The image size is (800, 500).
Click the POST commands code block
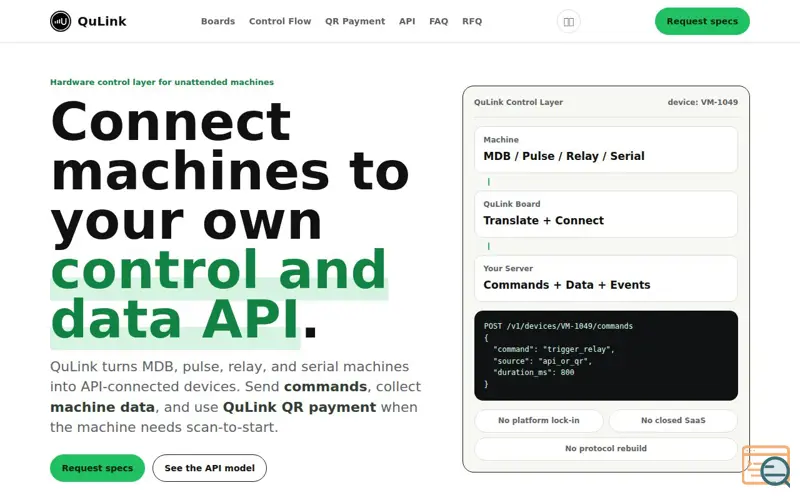(606, 356)
